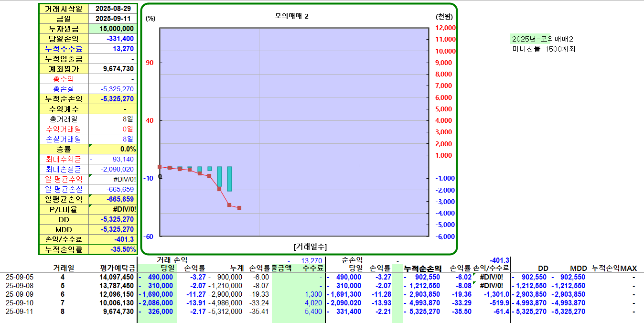Click the 계좌평가 label cell
Viewport: 644px width, 323px height.
64,69
